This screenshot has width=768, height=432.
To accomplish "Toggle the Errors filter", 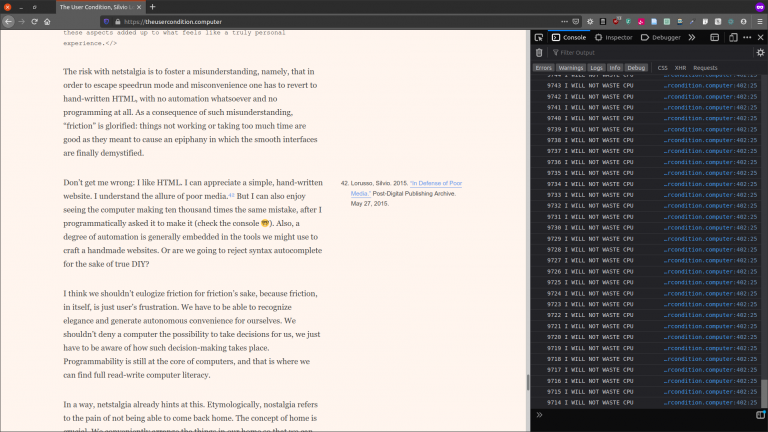I will (543, 68).
